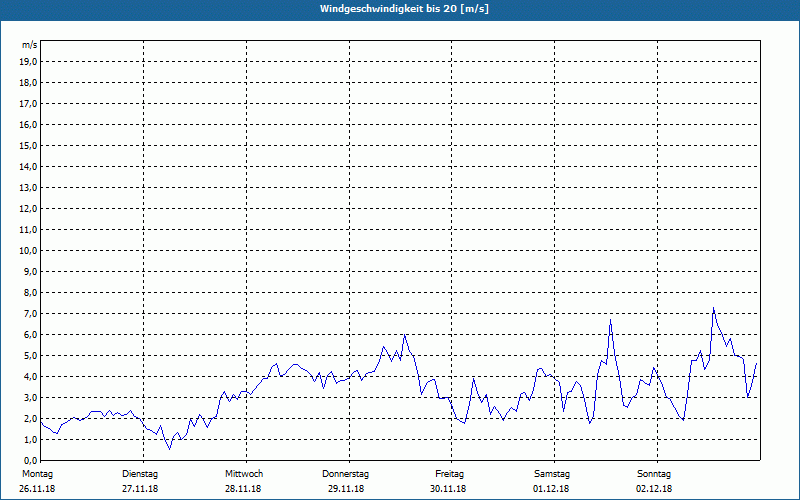Click the 18,0 y-axis value
The height and width of the screenshot is (500, 800).
pos(28,83)
